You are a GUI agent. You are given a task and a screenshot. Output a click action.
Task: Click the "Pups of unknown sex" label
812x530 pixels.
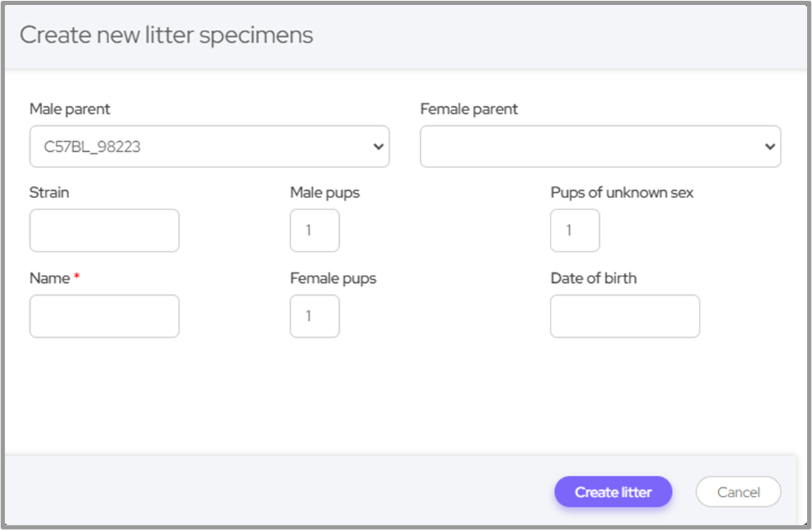point(622,192)
